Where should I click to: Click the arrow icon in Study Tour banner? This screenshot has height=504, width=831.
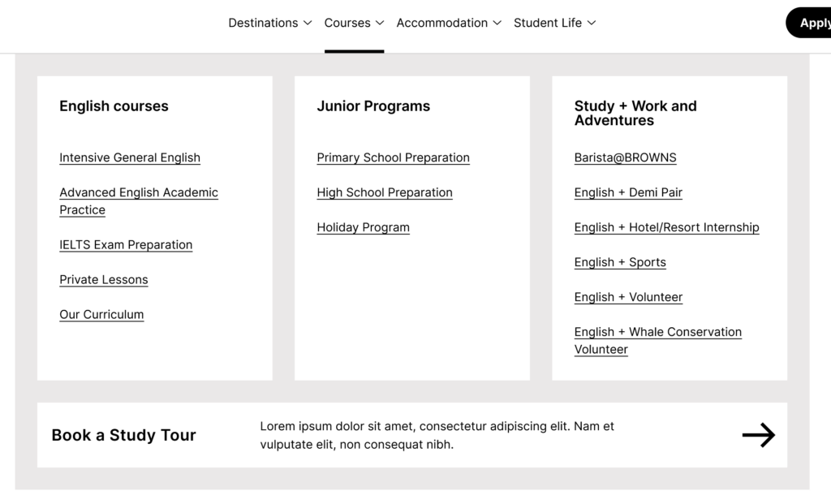pyautogui.click(x=758, y=436)
